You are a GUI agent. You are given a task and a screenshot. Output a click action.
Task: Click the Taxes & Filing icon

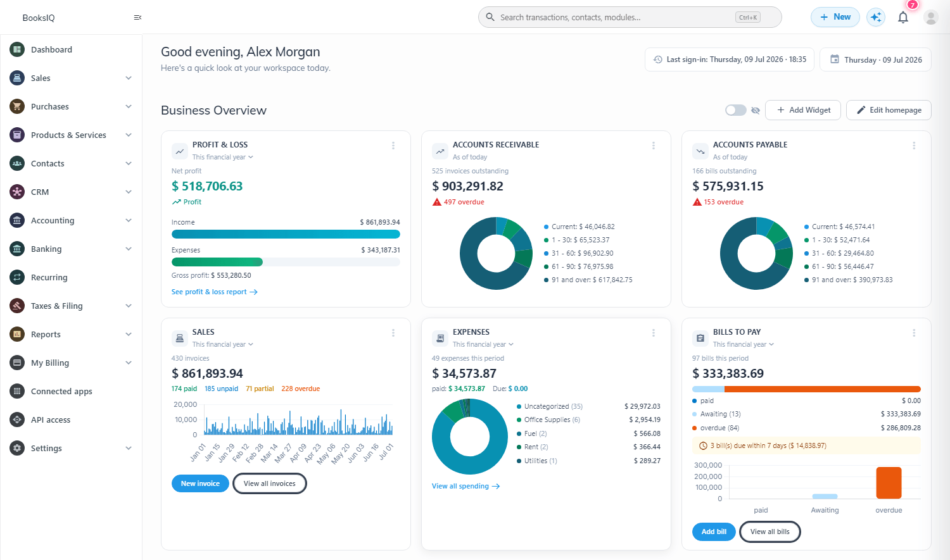coord(17,306)
